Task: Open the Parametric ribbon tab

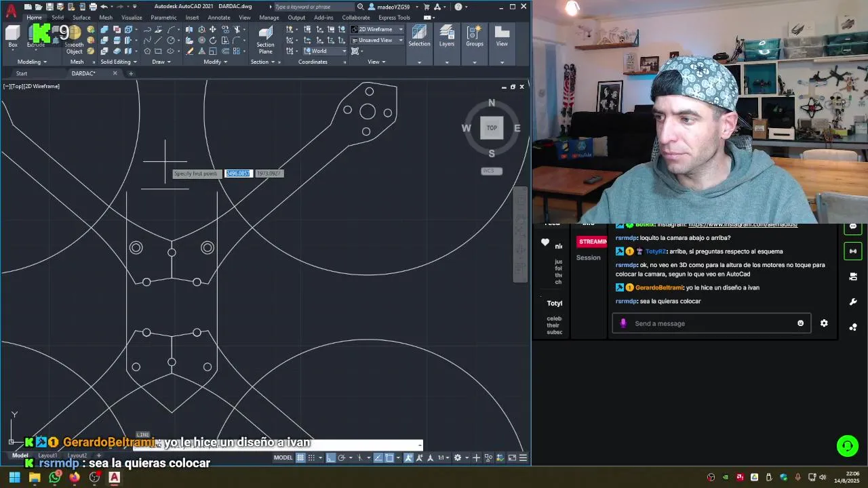Action: [163, 18]
